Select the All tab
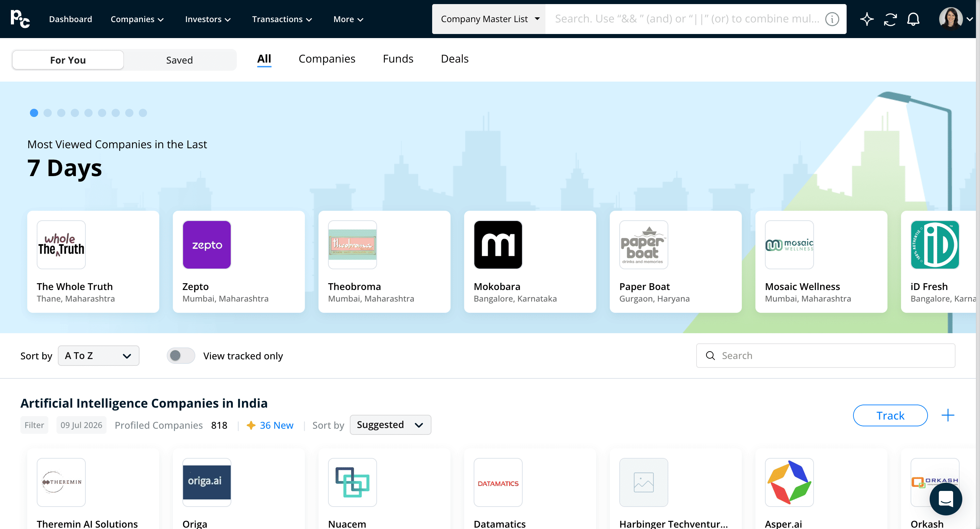 click(264, 59)
